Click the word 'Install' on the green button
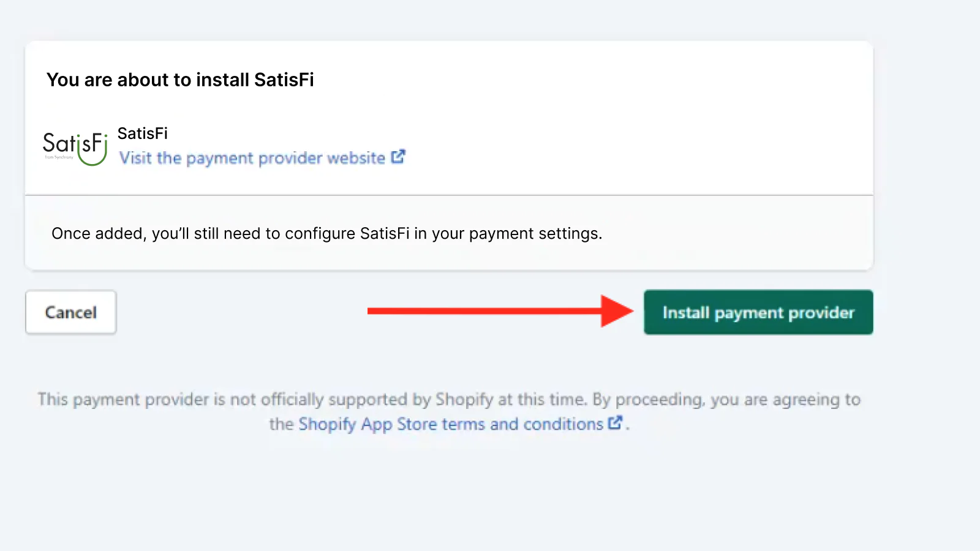Viewport: 980px width, 551px height. tap(686, 312)
